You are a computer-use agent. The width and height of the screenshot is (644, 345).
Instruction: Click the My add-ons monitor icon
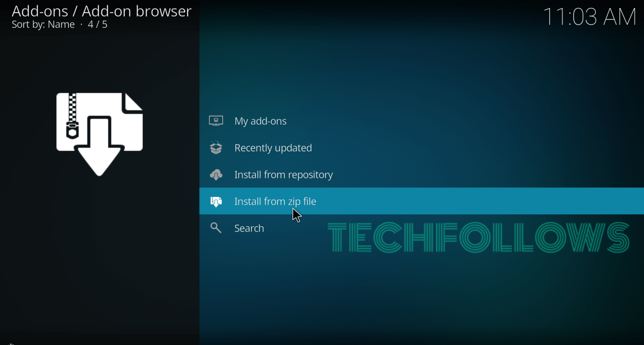click(216, 121)
